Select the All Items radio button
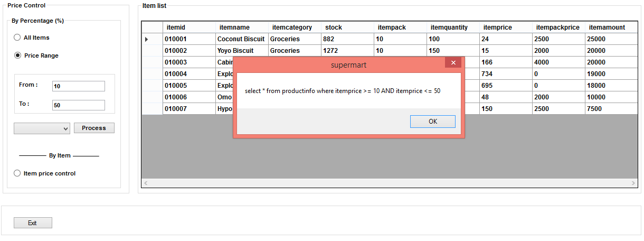This screenshot has height=241, width=644. click(x=17, y=38)
